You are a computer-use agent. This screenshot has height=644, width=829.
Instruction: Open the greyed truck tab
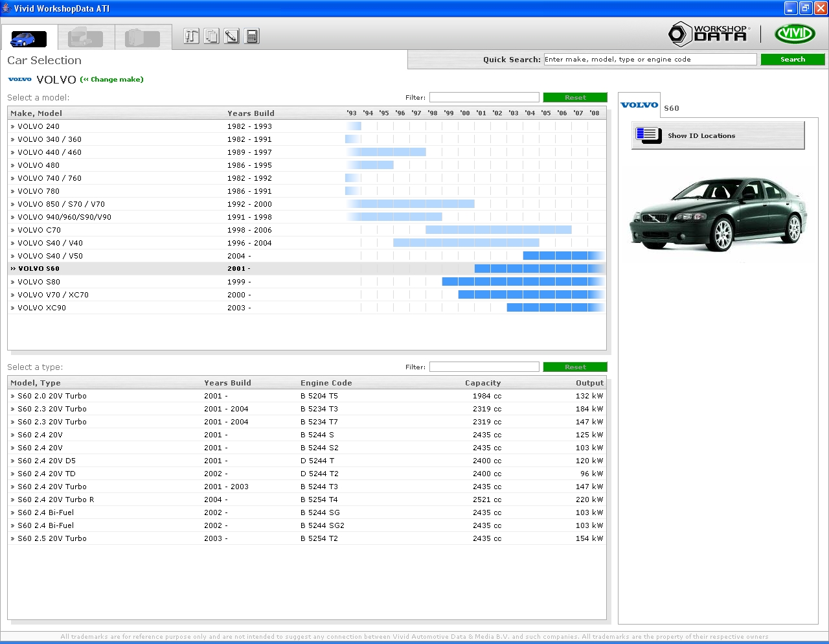click(85, 38)
